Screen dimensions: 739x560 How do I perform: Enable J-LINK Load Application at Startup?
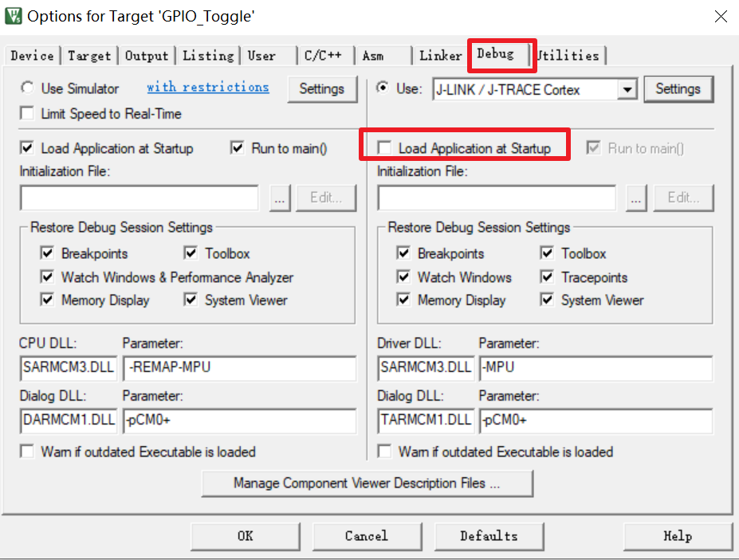click(x=384, y=148)
